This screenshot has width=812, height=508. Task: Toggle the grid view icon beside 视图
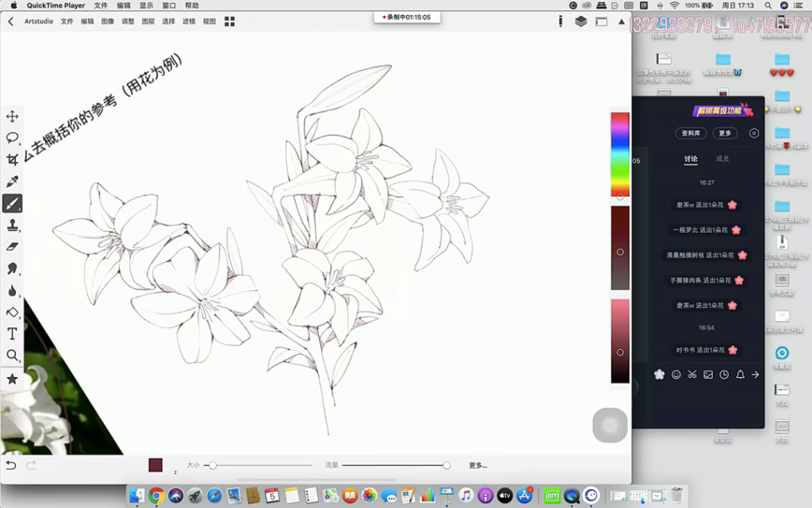[x=229, y=21]
